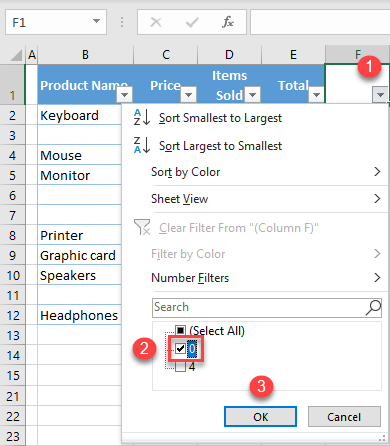Screen dimensions: 390x446
Task: Open the Price column filter dropdown
Action: coord(188,95)
